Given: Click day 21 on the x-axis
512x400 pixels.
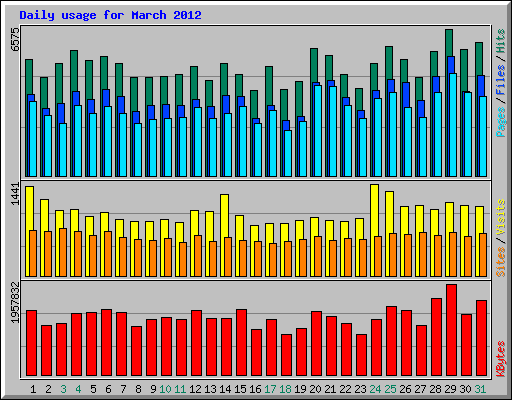Looking at the screenshot, I should [330, 389].
